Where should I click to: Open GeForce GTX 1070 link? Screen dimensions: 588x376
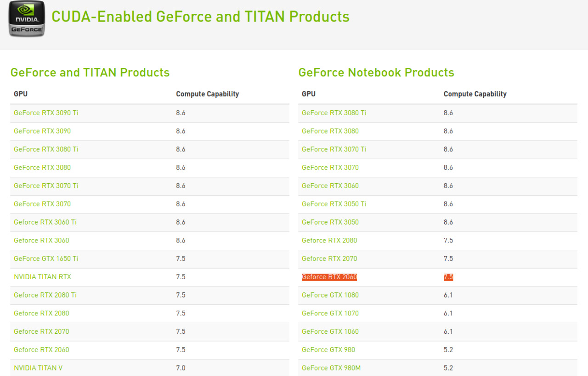(330, 313)
